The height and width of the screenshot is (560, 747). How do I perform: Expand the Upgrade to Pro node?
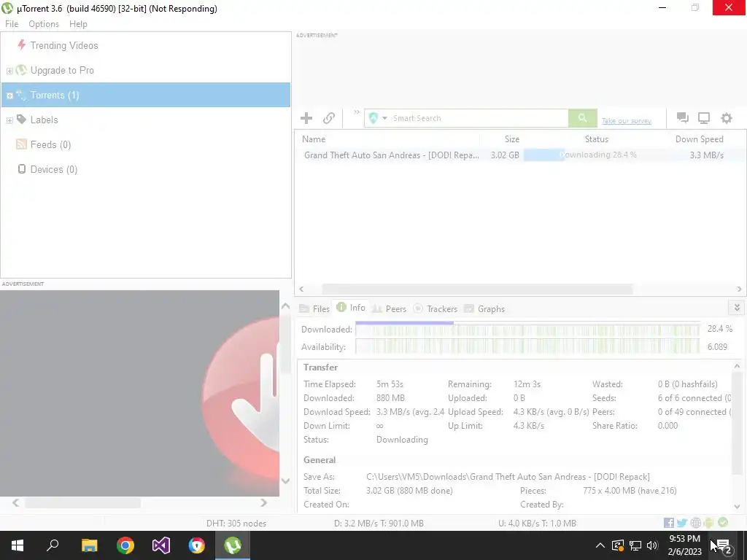(9, 71)
